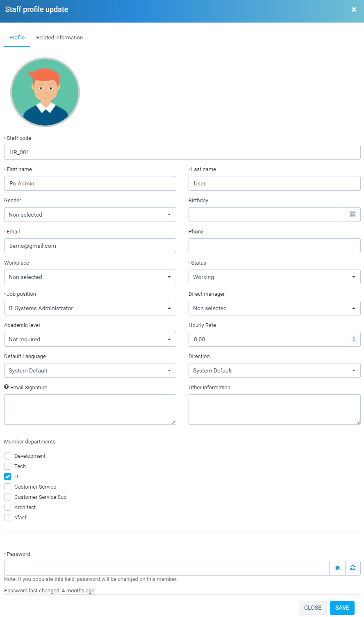Select the Direct manager selector
This screenshot has width=364, height=617.
click(274, 308)
